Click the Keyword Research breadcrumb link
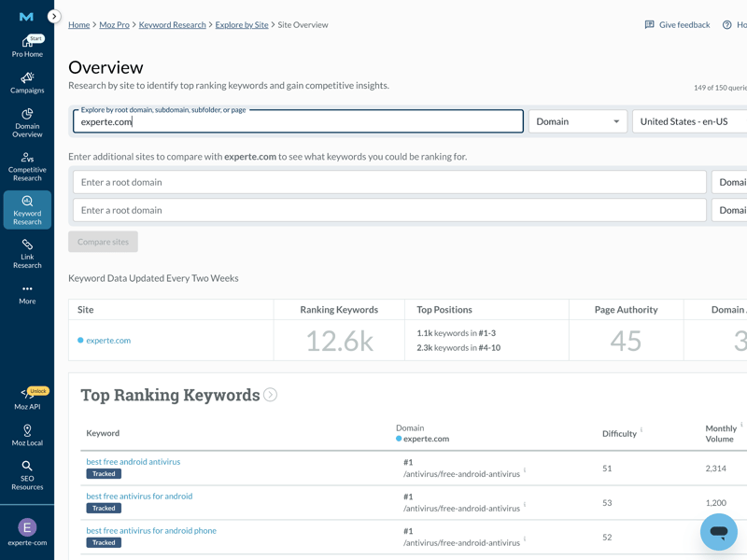 pyautogui.click(x=172, y=25)
